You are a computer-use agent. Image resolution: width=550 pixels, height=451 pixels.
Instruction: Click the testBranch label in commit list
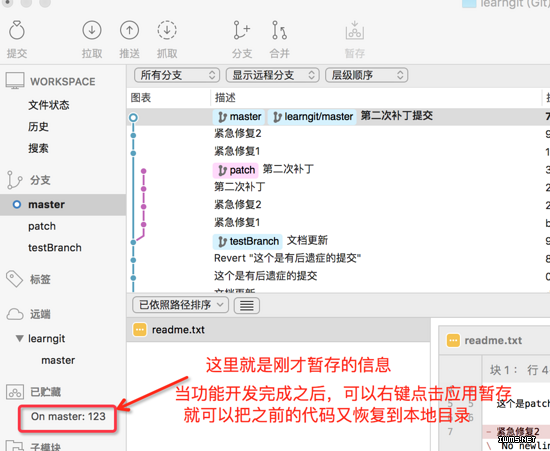click(248, 241)
